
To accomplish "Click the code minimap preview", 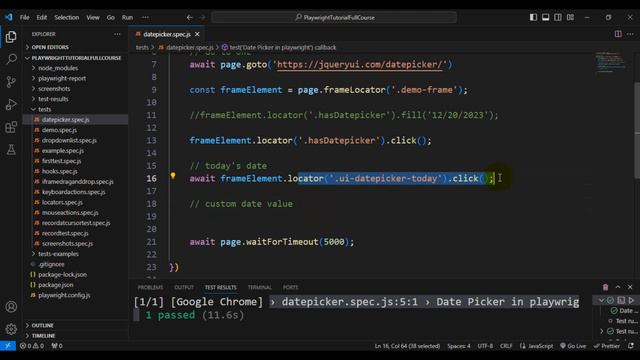I will pyautogui.click(x=610, y=62).
